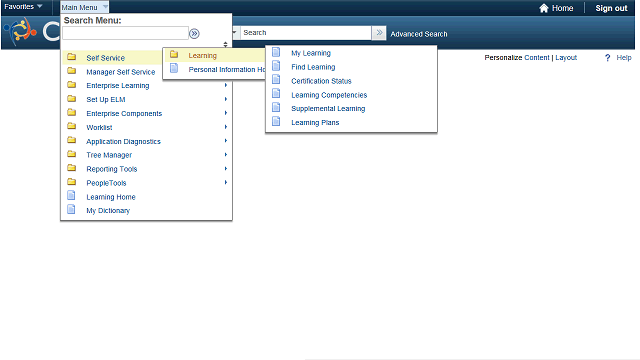This screenshot has height=360, width=640.
Task: Click the Find Learning page icon
Action: pyautogui.click(x=276, y=66)
